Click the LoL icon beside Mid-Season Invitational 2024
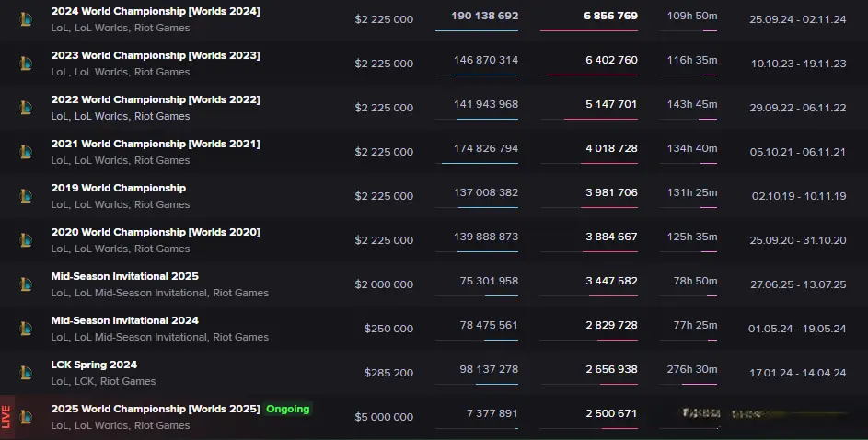 26,329
